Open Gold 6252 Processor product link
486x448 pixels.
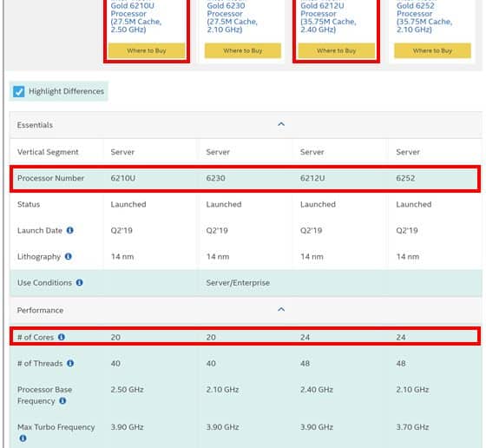pyautogui.click(x=424, y=17)
